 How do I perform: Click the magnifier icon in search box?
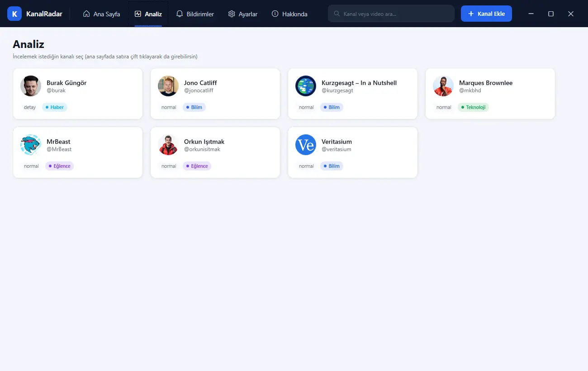(337, 14)
